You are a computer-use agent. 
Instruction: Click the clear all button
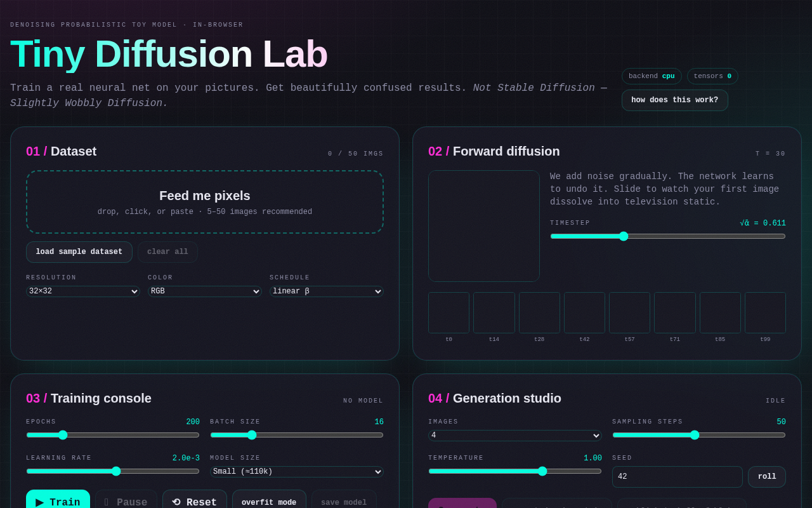tap(167, 252)
